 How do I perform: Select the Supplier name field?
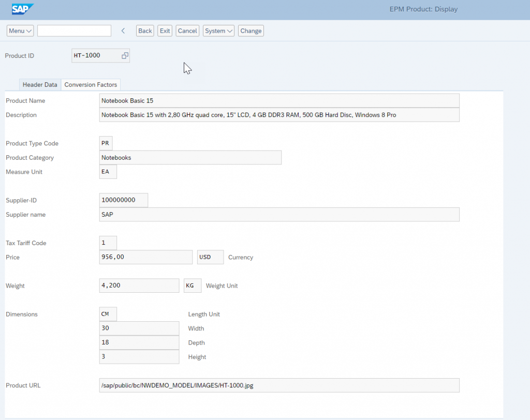(x=279, y=215)
